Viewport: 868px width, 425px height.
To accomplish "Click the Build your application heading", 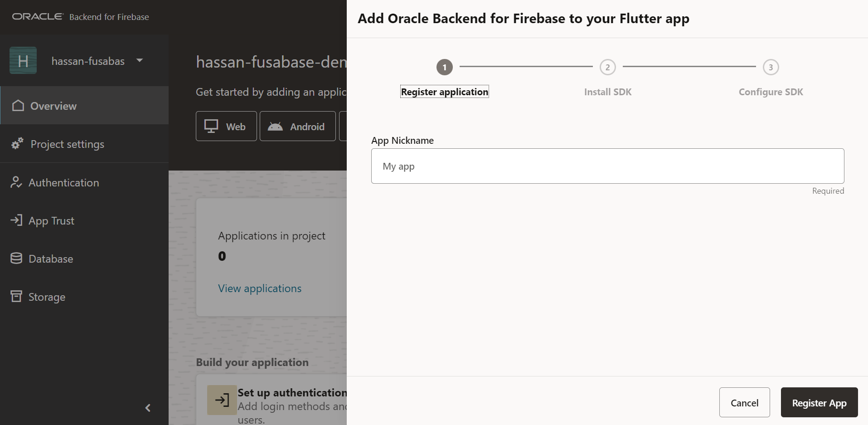I will 252,362.
